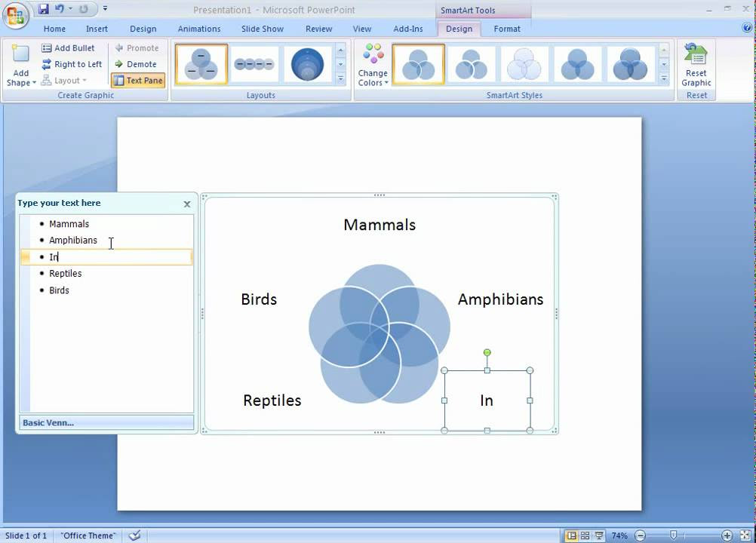Viewport: 756px width, 543px height.
Task: Open the Home ribbon tab
Action: click(54, 29)
